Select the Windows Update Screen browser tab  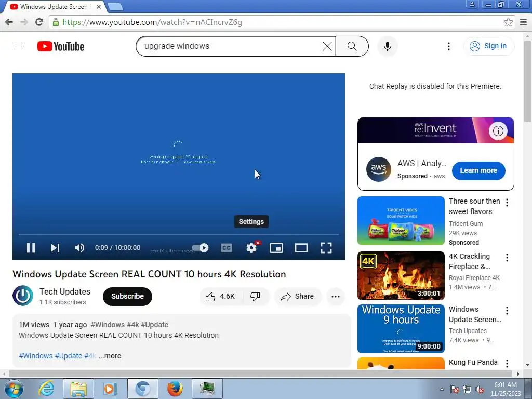54,7
